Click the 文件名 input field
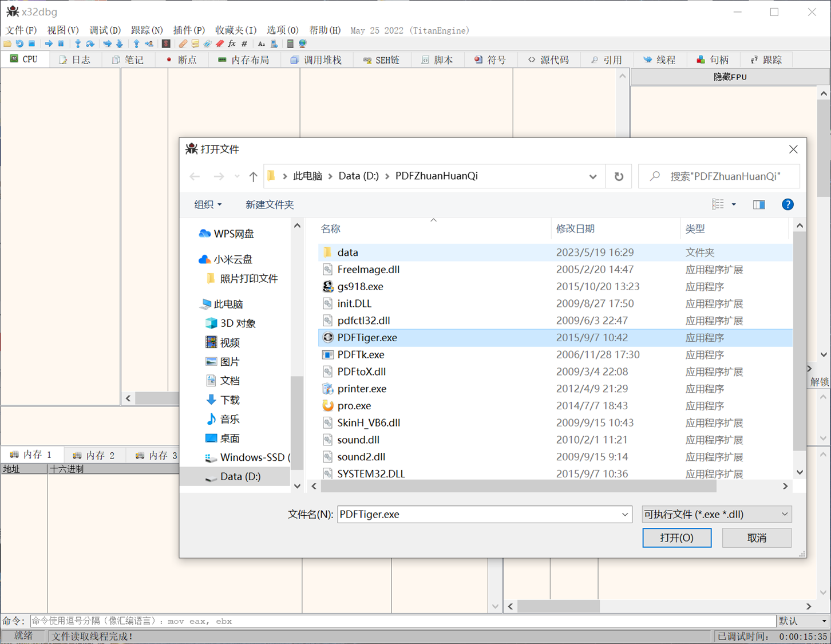This screenshot has width=831, height=644. [478, 514]
